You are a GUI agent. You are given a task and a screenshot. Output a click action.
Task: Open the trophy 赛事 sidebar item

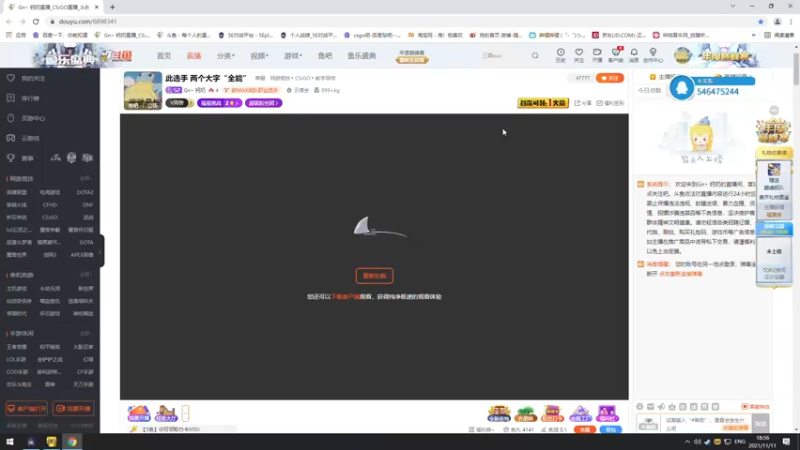click(20, 158)
